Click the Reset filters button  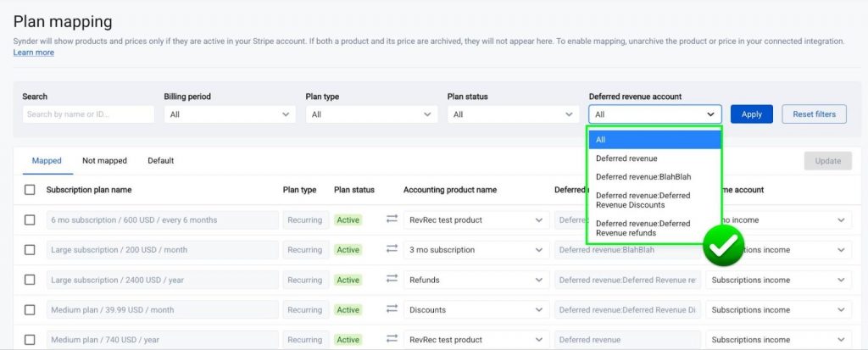[x=814, y=114]
